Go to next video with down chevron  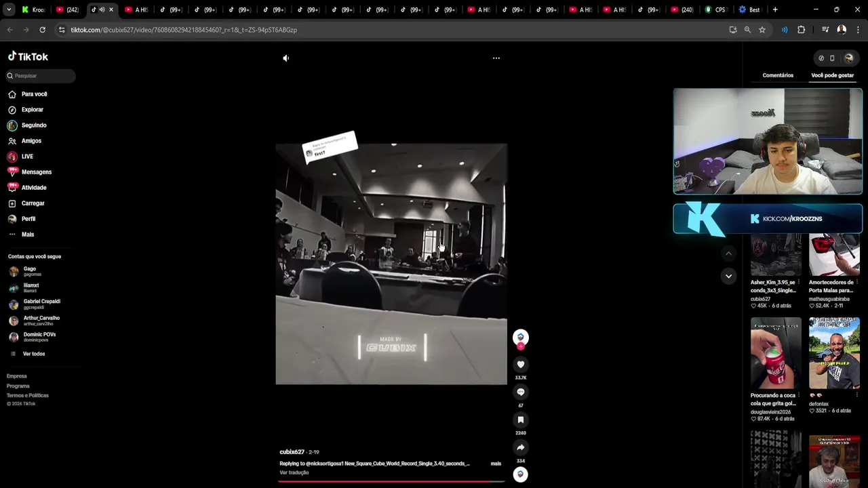click(x=728, y=276)
